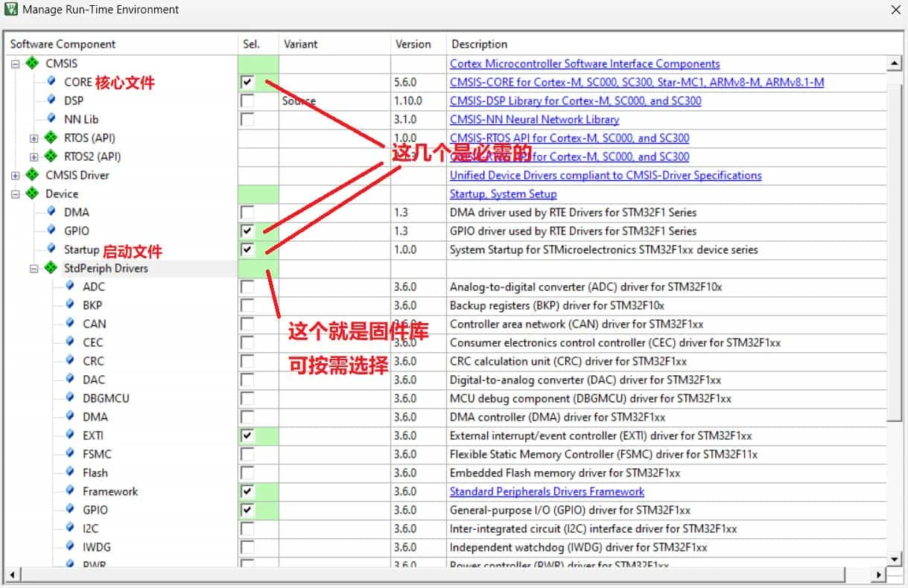The height and width of the screenshot is (588, 908).
Task: Click the green diamond icon beside StdPeriph Drivers
Action: pyautogui.click(x=51, y=269)
